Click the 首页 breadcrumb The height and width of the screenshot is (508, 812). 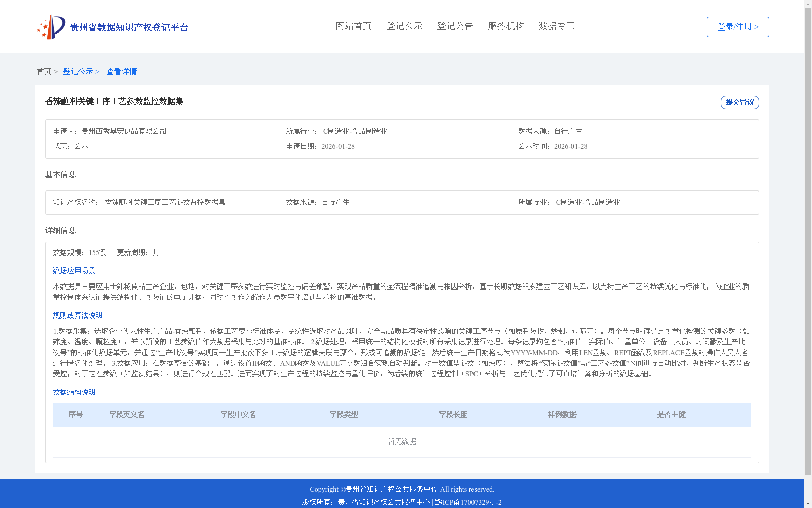(x=44, y=71)
